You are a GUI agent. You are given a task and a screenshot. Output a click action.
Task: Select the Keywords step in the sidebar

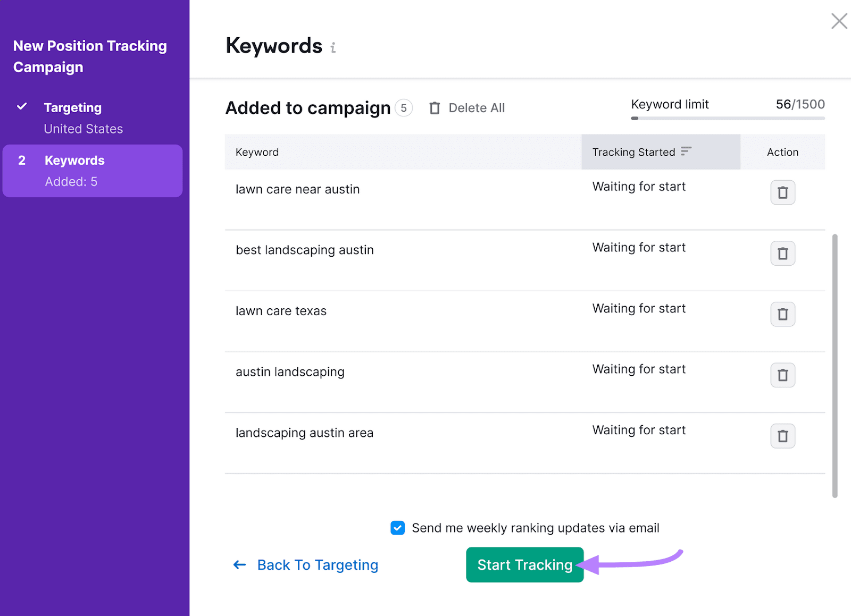[x=74, y=160]
